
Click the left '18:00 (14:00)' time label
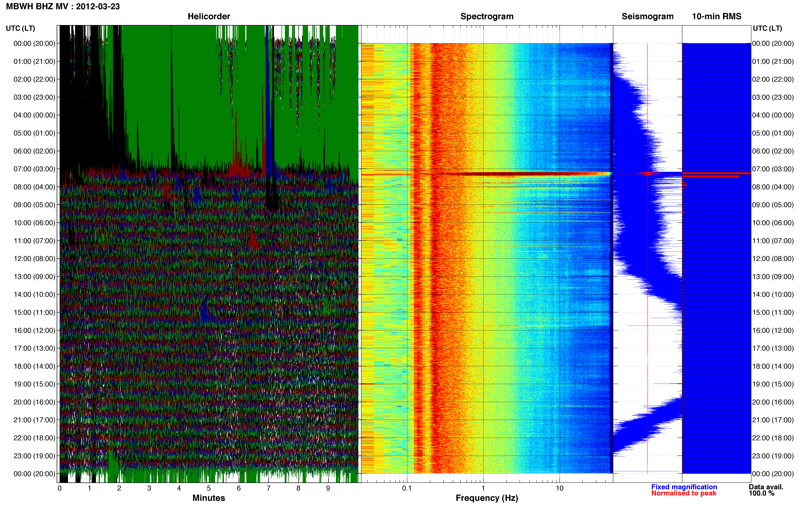34,366
